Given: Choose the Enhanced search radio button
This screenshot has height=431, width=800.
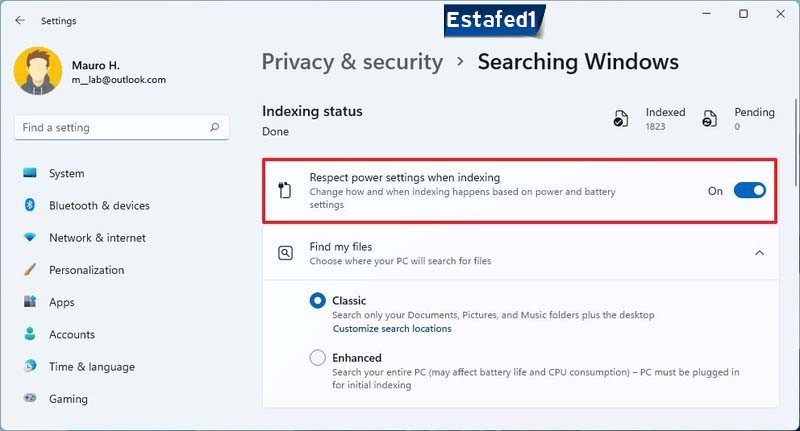Looking at the screenshot, I should 317,358.
